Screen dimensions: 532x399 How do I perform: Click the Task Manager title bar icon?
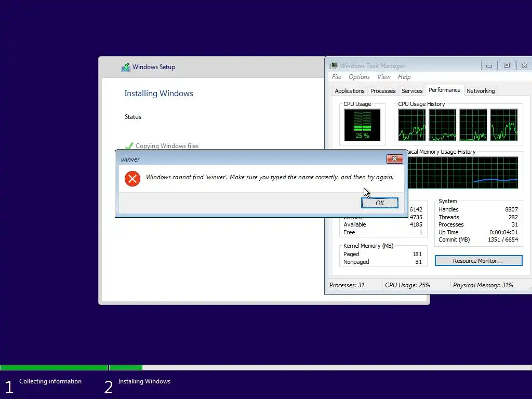click(334, 66)
